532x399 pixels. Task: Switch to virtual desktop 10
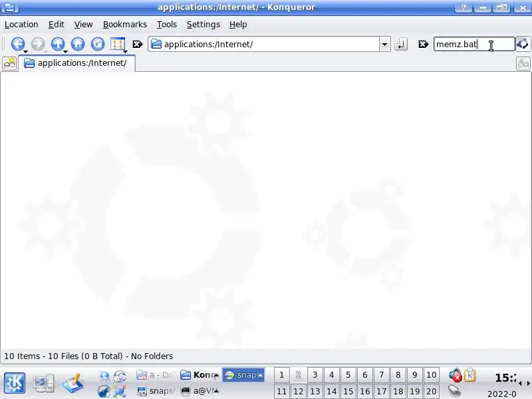431,375
